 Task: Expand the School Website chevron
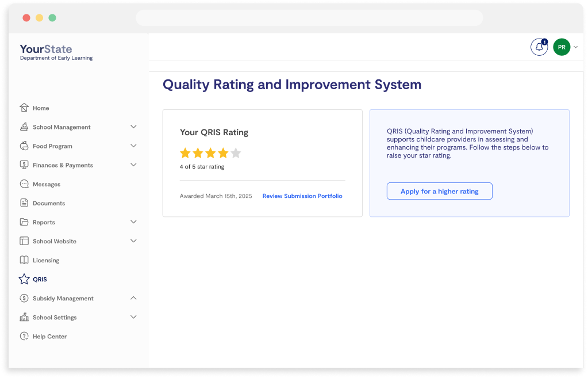pos(133,241)
